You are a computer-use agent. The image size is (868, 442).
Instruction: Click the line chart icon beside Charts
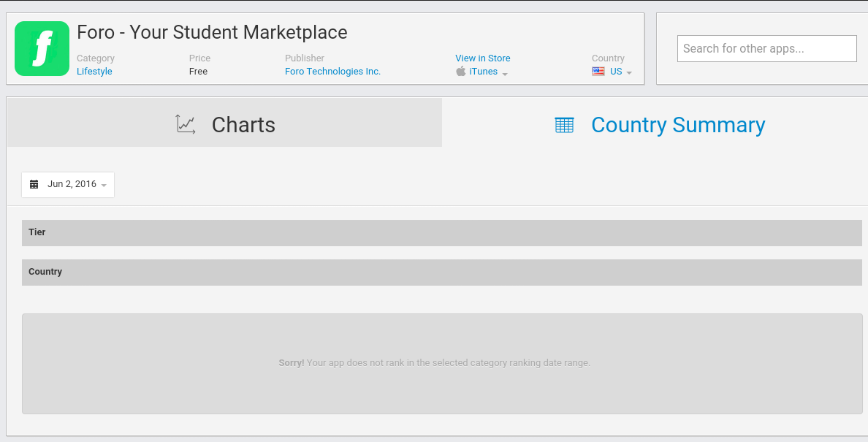point(186,124)
